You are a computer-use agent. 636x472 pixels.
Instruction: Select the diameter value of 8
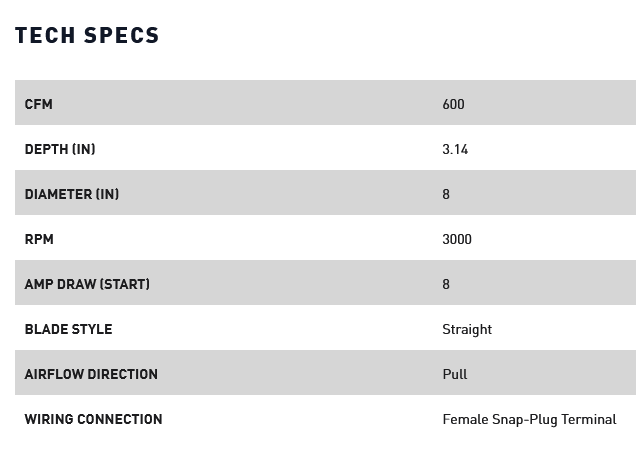tap(446, 194)
